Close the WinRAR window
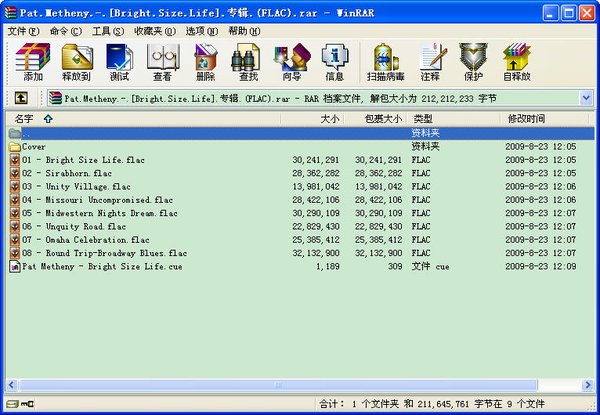Viewport: 600px width, 415px height. pyautogui.click(x=587, y=13)
